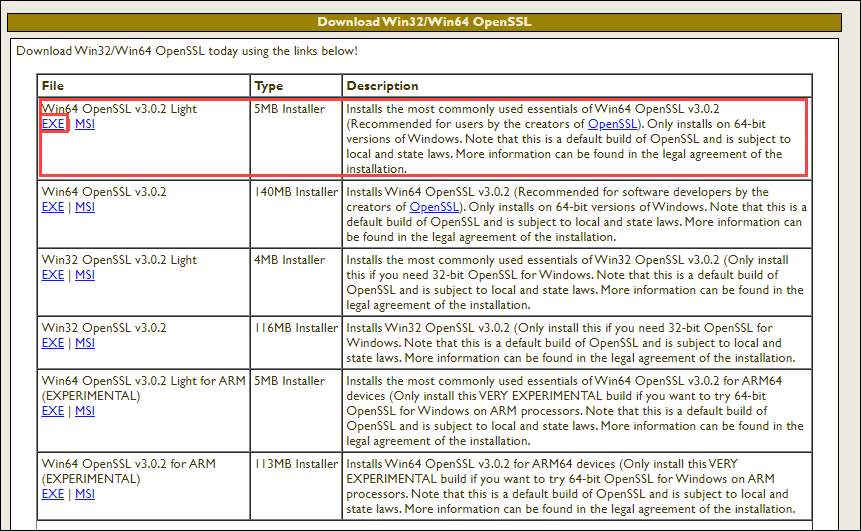Click EXE link under Win64 OpenSSL v3.0.2 140MB
The width and height of the screenshot is (861, 531).
(53, 207)
